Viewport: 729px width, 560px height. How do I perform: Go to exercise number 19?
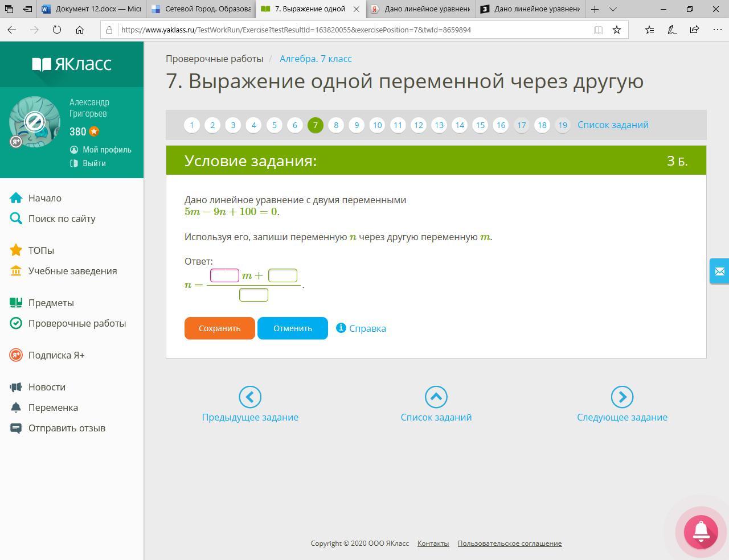[562, 125]
